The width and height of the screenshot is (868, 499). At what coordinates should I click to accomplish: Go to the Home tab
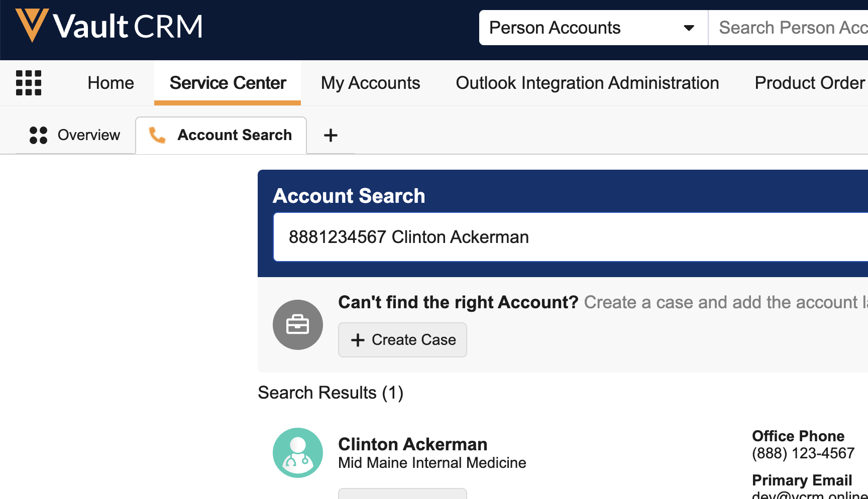click(x=111, y=83)
